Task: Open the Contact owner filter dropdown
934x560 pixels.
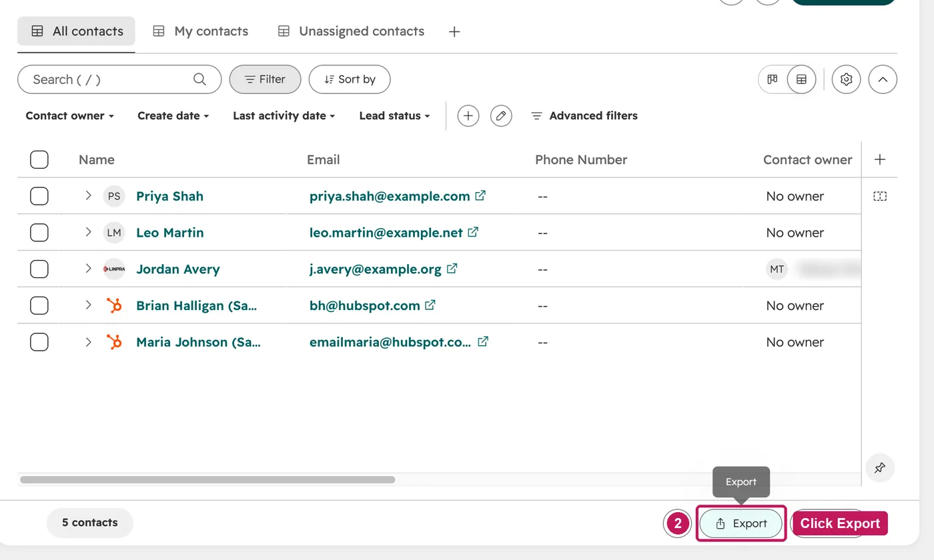Action: pos(70,116)
